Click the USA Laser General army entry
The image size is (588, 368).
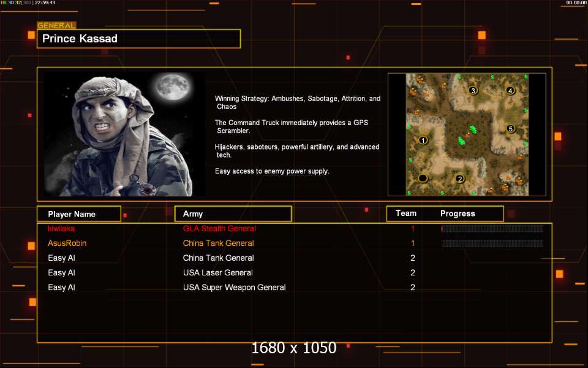(218, 272)
